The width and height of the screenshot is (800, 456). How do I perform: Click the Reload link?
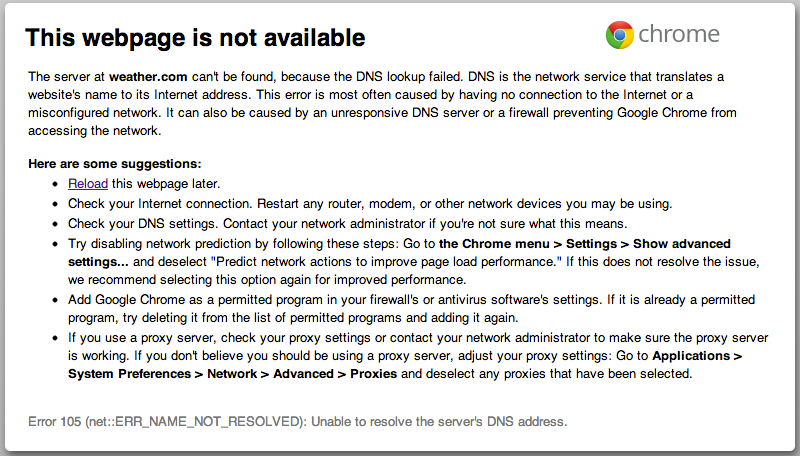click(x=88, y=184)
